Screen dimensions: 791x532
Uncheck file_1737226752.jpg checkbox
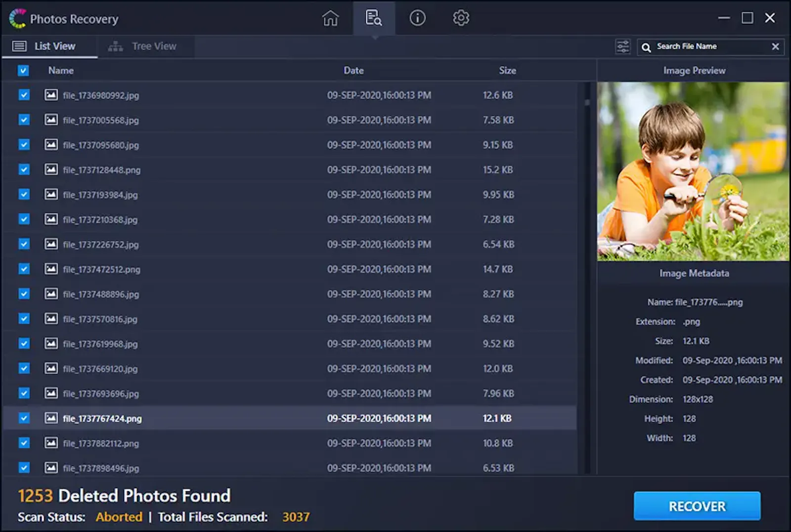(x=24, y=244)
